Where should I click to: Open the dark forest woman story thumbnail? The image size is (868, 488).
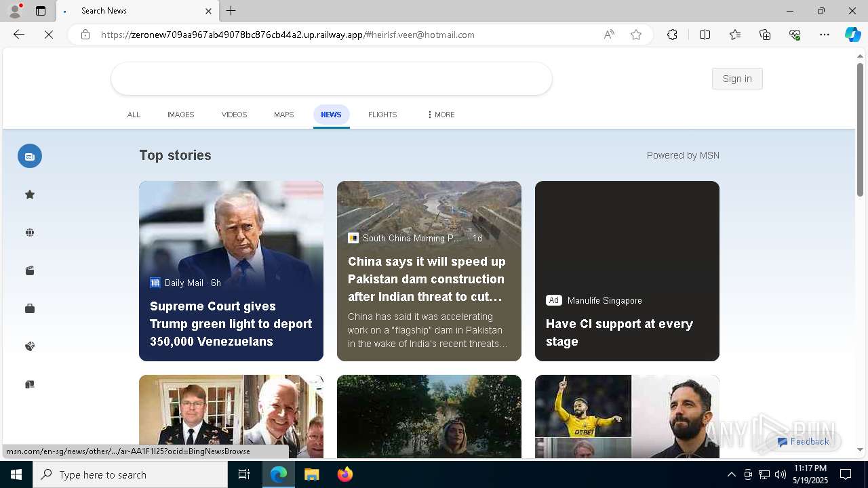429,417
